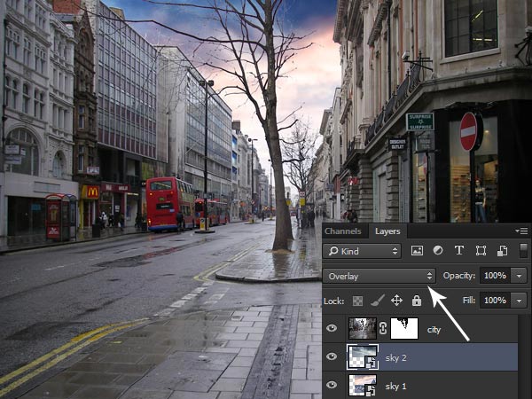This screenshot has width=532, height=399.
Task: Lock image pixels with brush icon
Action: click(x=377, y=301)
